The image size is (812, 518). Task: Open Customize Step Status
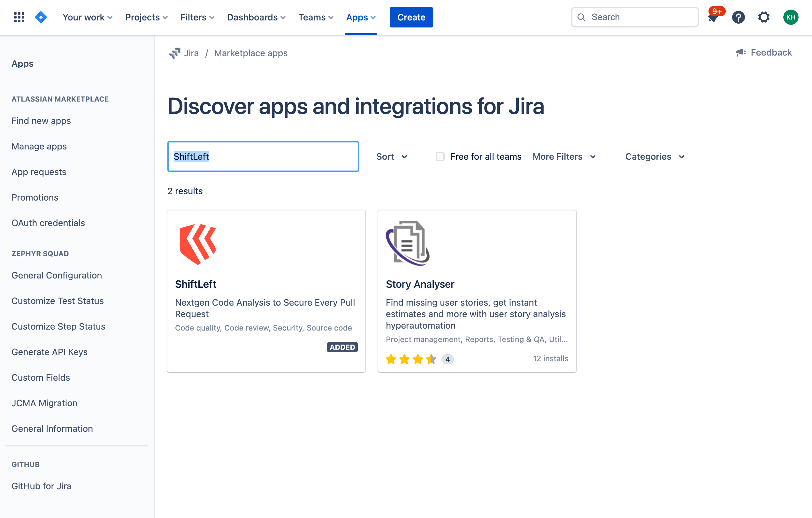58,326
